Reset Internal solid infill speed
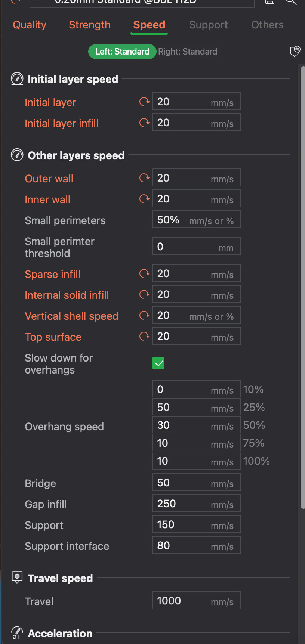Screen dimensions: 305x644 click(x=144, y=294)
